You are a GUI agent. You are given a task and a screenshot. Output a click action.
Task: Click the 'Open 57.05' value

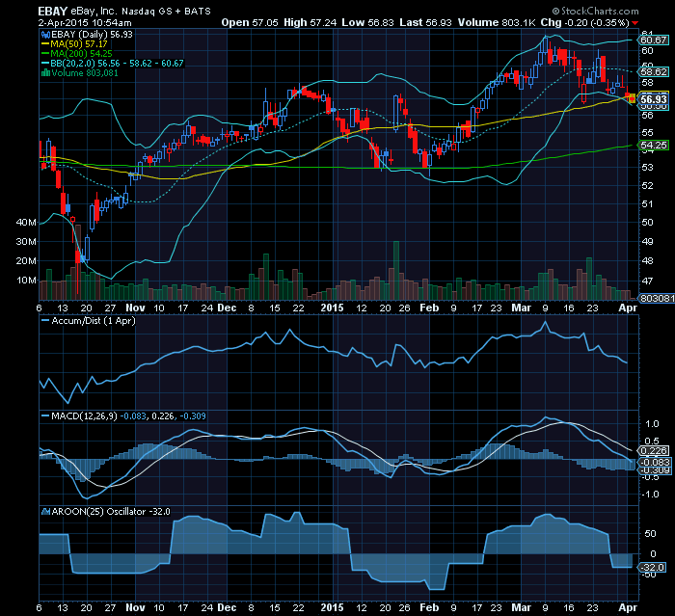click(250, 22)
